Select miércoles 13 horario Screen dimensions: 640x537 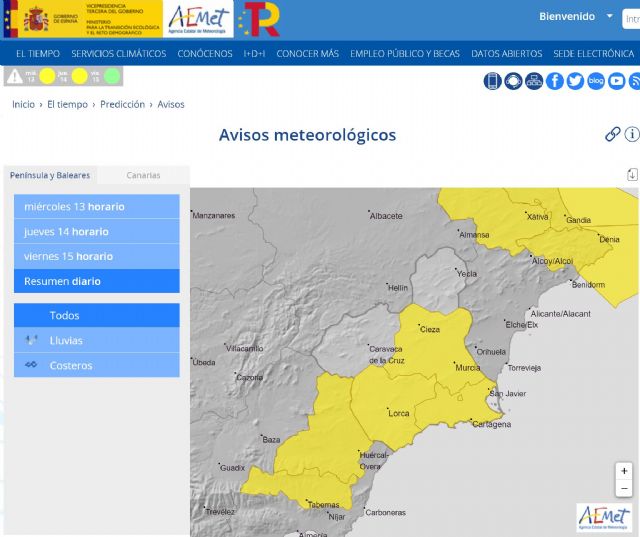tap(74, 206)
